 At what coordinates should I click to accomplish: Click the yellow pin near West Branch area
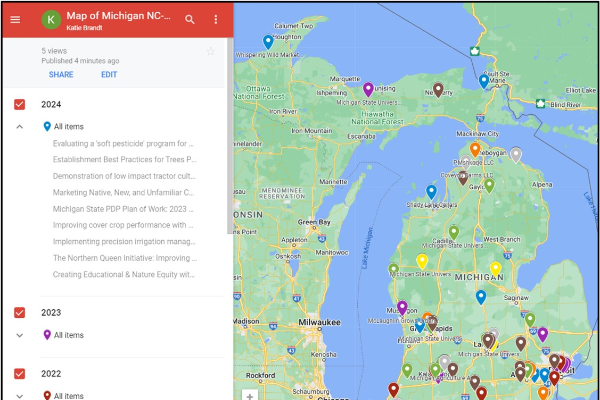point(496,269)
